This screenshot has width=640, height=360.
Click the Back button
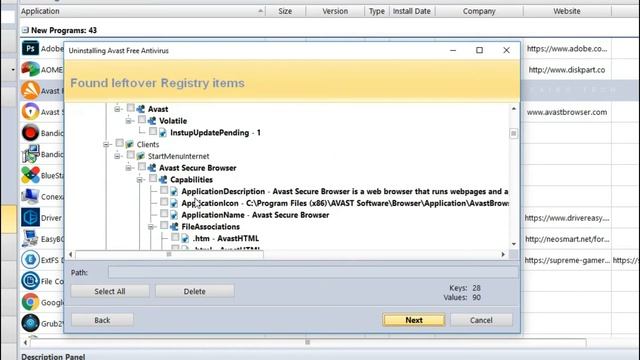coord(102,320)
